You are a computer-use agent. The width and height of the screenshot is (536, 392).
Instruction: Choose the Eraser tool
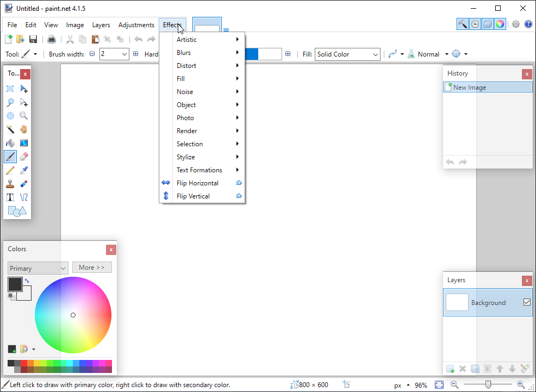(24, 157)
